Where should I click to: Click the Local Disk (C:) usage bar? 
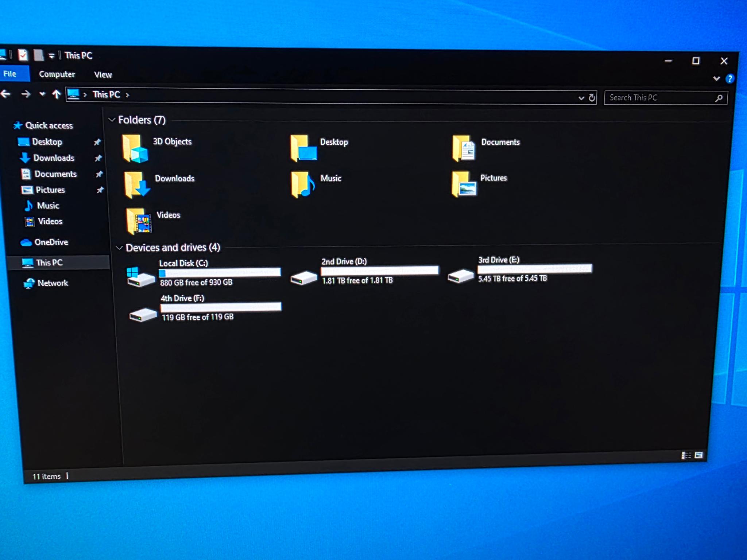point(220,273)
